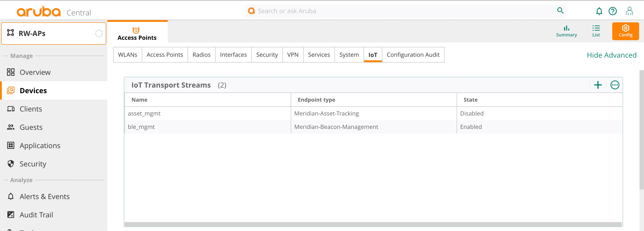644x231 pixels.
Task: Click the table horizontal scrollbar
Action: coord(373,224)
